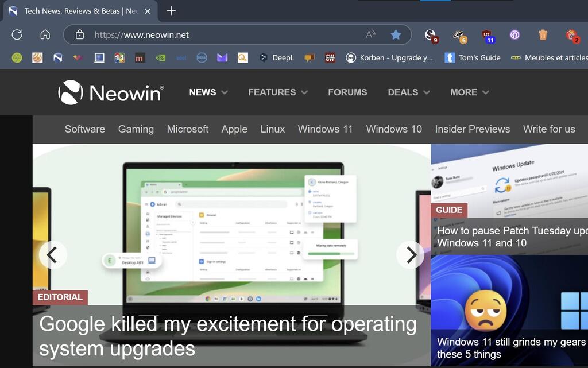Open the DeepL bookmark
Viewport: 588px width, 368px height.
coord(277,58)
